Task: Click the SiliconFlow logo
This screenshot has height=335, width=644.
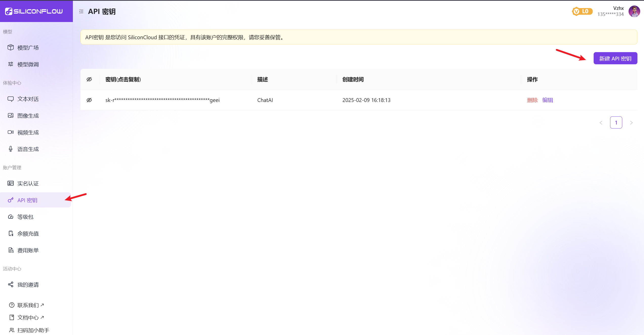Action: (x=34, y=11)
